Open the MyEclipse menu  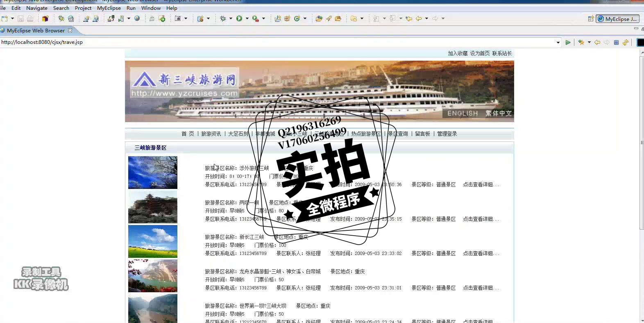[109, 8]
